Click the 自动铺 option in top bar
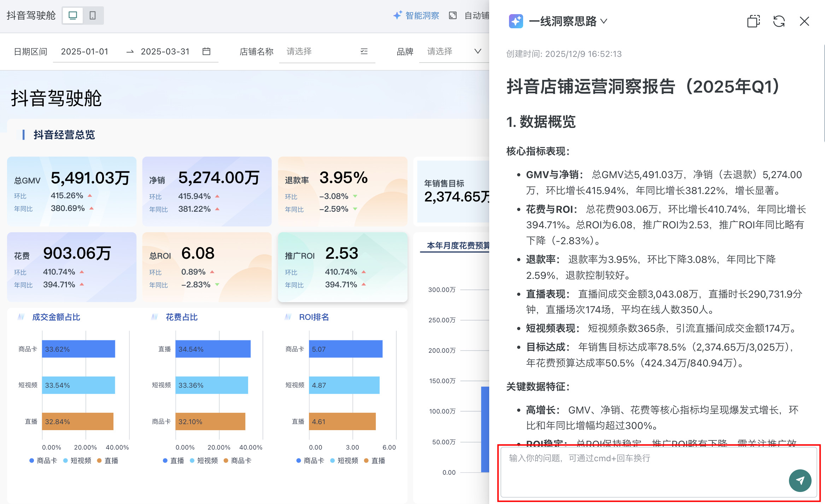Viewport: 825px width, 504px height. (476, 16)
